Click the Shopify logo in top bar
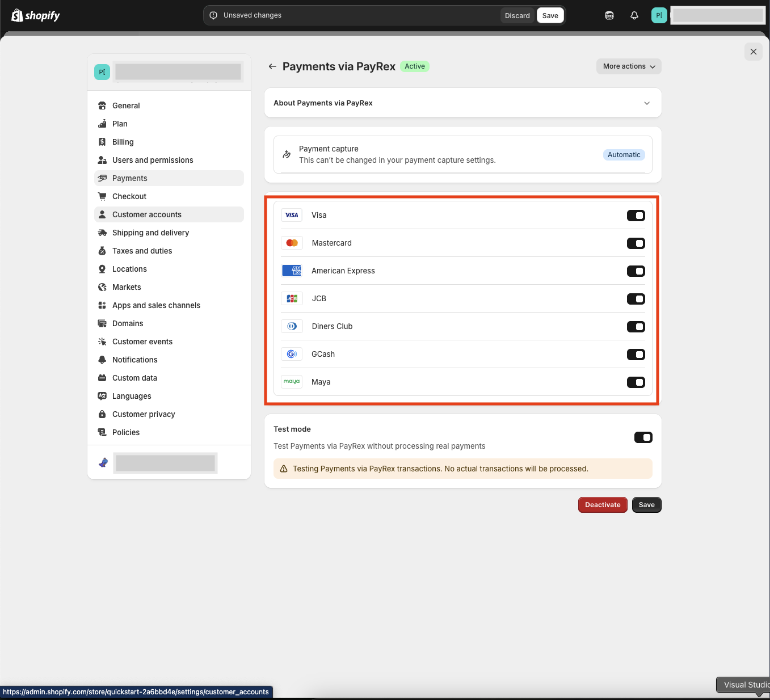Image resolution: width=770 pixels, height=700 pixels. (x=36, y=15)
